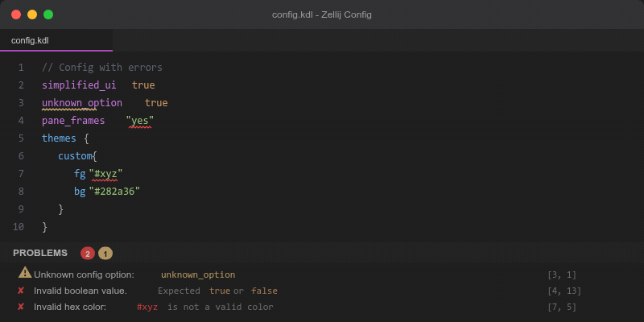
Task: Click the red X icon for invalid hex color
Action: coord(21,307)
